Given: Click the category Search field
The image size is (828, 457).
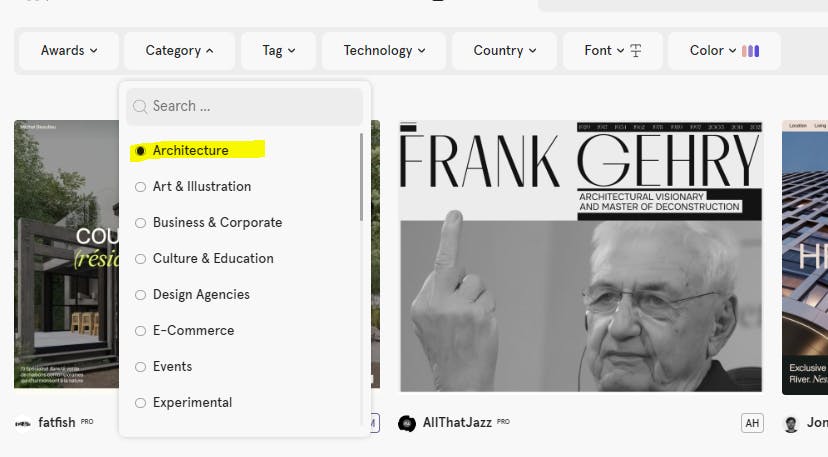Looking at the screenshot, I should click(244, 106).
